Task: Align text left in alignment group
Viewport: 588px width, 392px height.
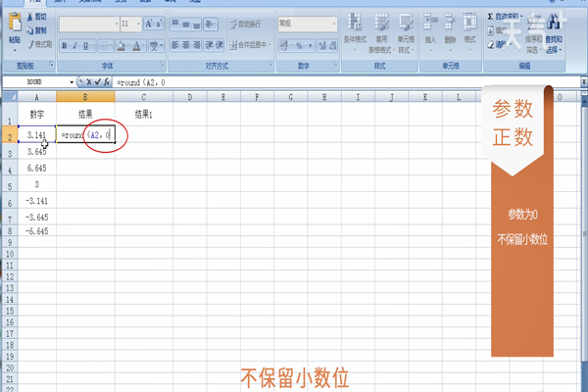Action: [x=175, y=45]
